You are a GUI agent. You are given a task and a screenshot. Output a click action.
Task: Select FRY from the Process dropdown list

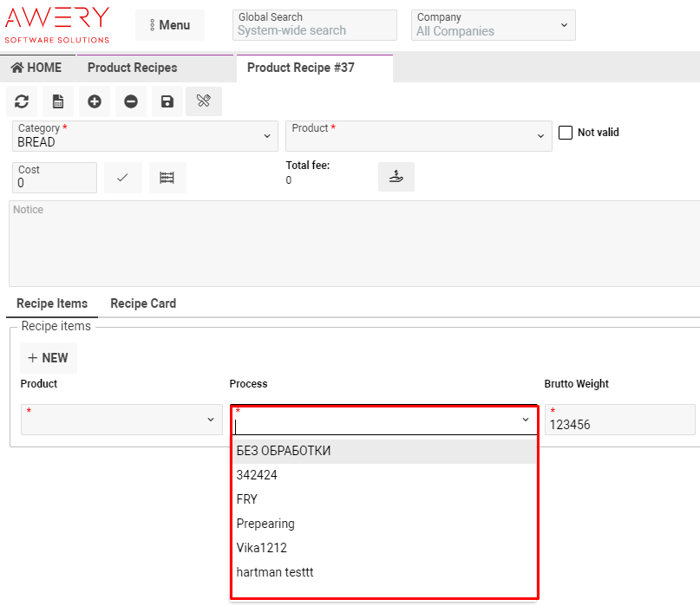click(x=245, y=498)
